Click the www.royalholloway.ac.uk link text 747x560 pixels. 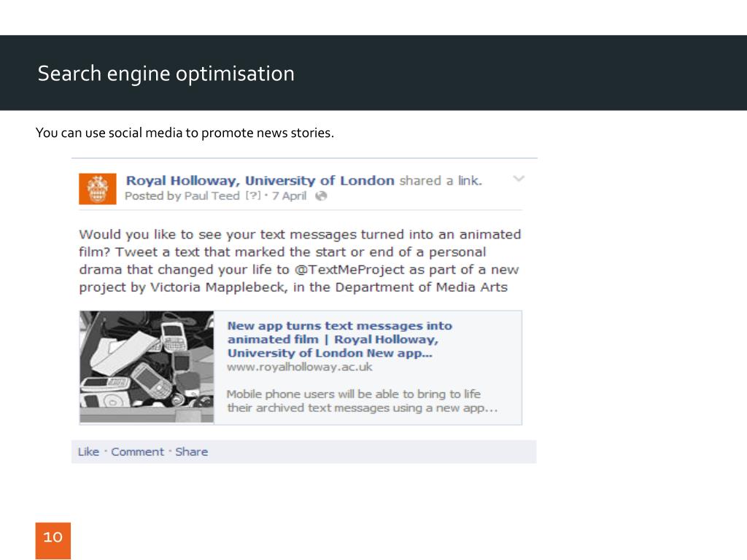(x=300, y=367)
